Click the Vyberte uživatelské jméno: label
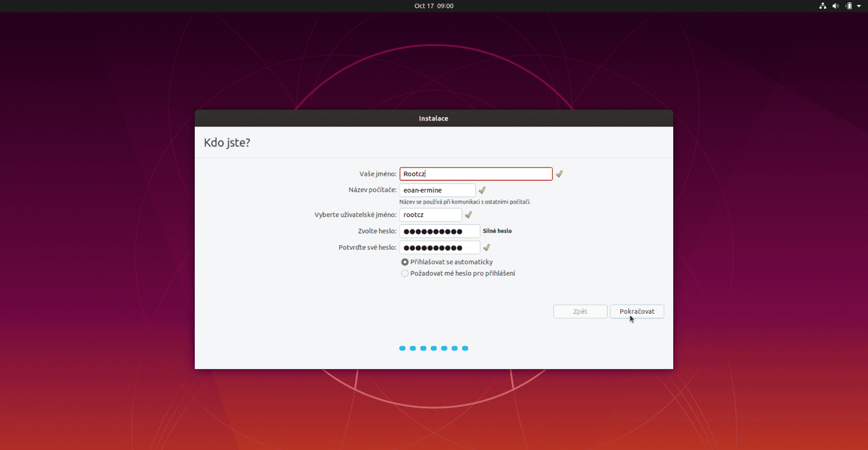The height and width of the screenshot is (450, 868). click(355, 215)
